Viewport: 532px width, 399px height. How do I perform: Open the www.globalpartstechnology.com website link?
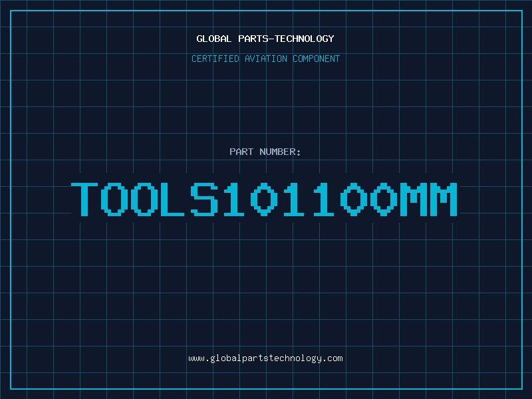(265, 358)
